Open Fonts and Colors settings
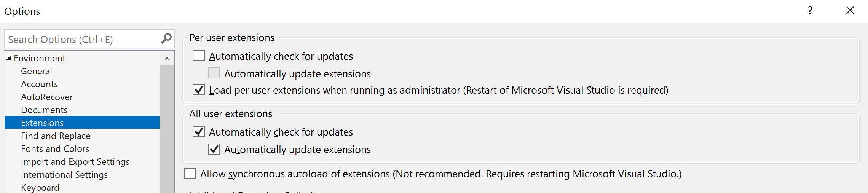 (55, 149)
